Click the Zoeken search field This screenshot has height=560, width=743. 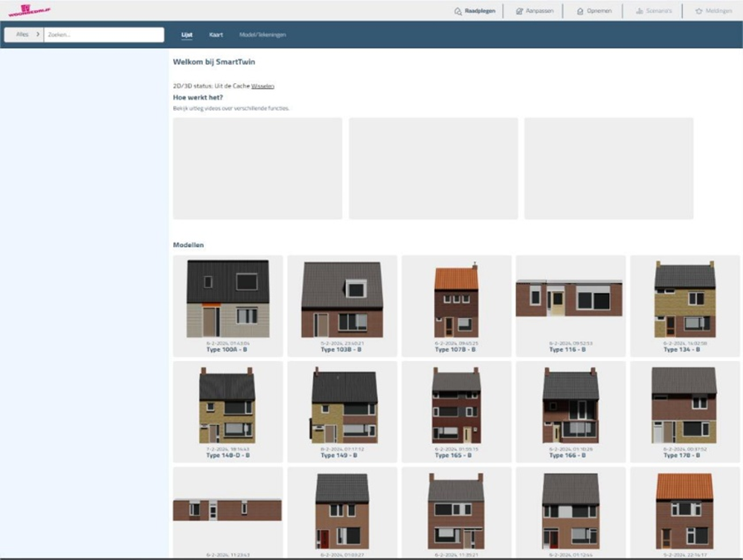[x=103, y=35]
